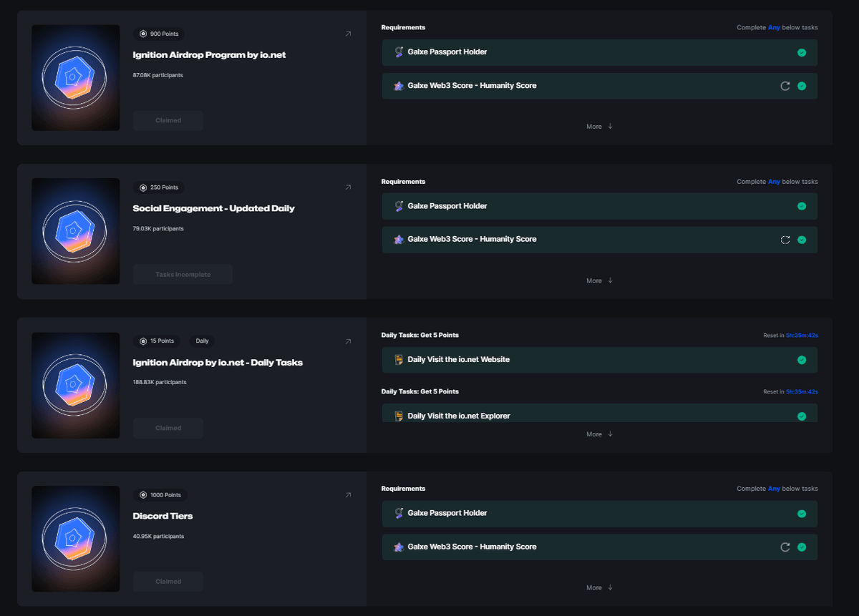859x616 pixels.
Task: Click points icon in 250 Points badge
Action: click(x=143, y=187)
